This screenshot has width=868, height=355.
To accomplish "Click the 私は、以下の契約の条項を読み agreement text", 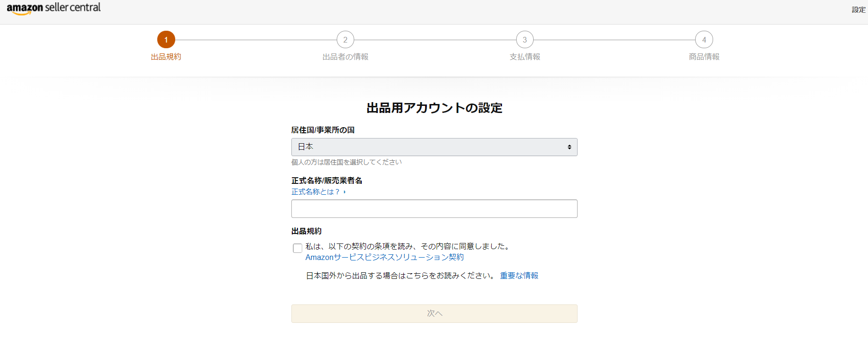I will click(x=408, y=246).
